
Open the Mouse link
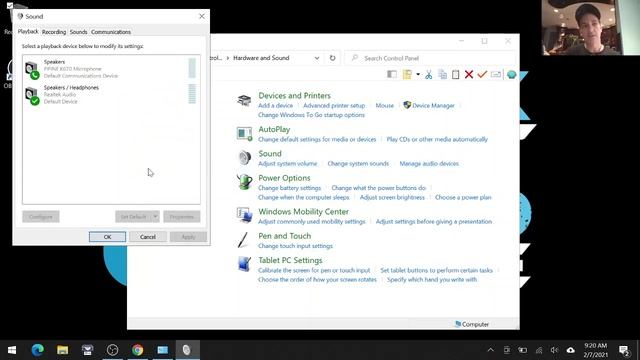tap(384, 105)
